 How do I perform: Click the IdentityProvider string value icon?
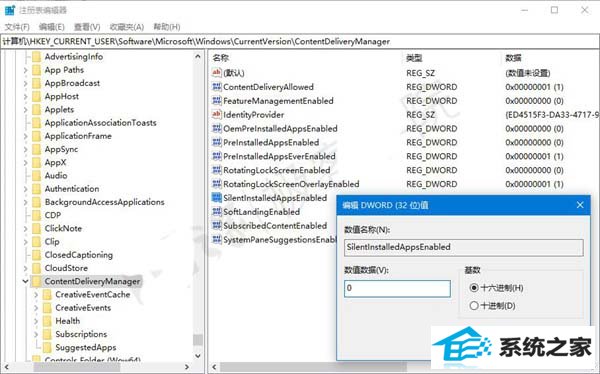217,114
